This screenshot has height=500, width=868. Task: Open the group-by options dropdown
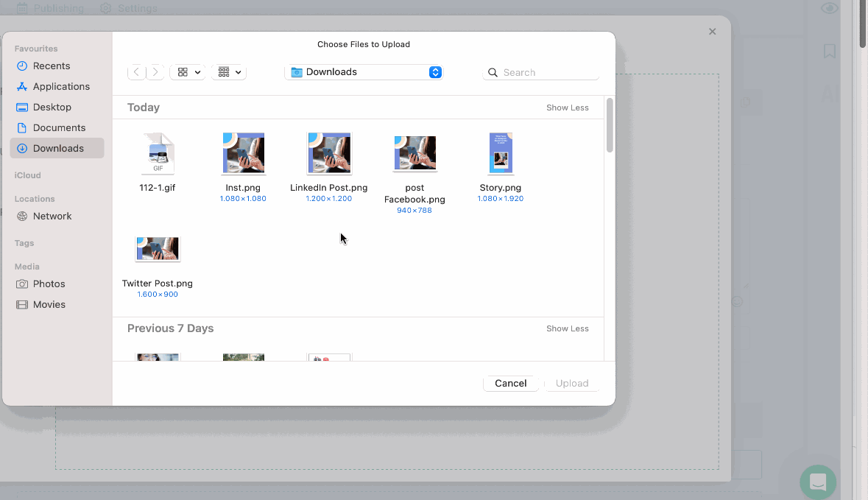pos(229,72)
